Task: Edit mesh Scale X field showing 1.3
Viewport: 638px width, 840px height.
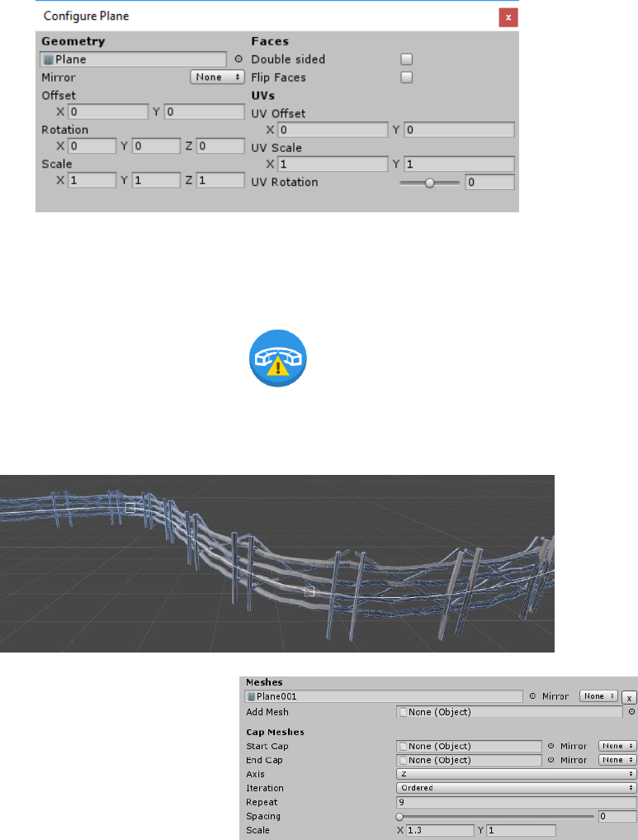Action: pos(440,830)
